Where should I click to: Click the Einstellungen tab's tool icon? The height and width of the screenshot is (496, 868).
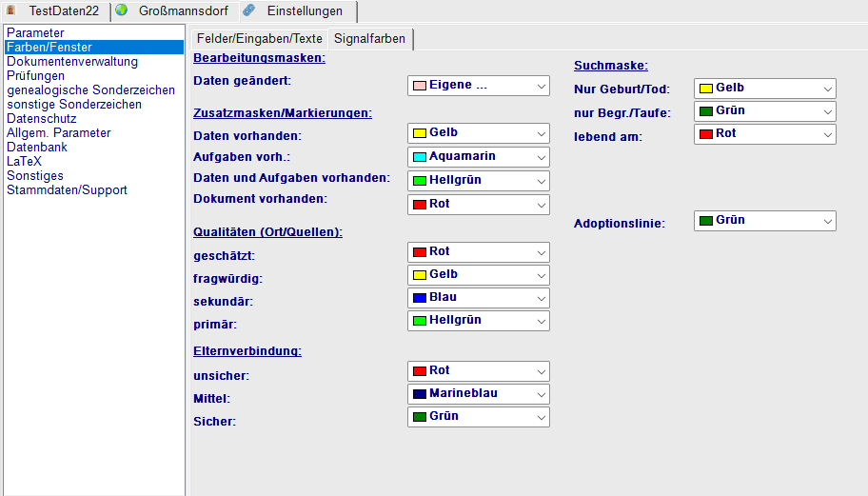pyautogui.click(x=248, y=10)
